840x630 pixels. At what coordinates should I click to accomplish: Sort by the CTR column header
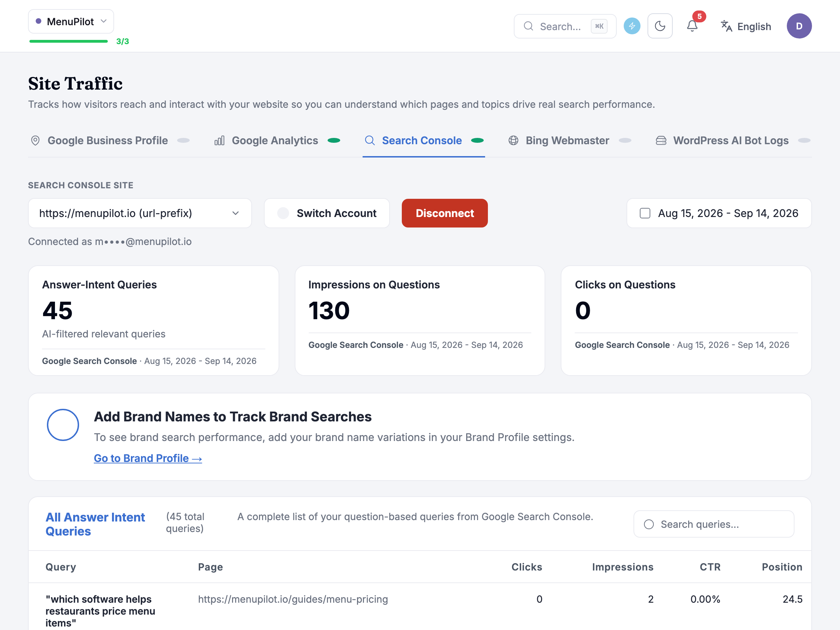tap(710, 567)
